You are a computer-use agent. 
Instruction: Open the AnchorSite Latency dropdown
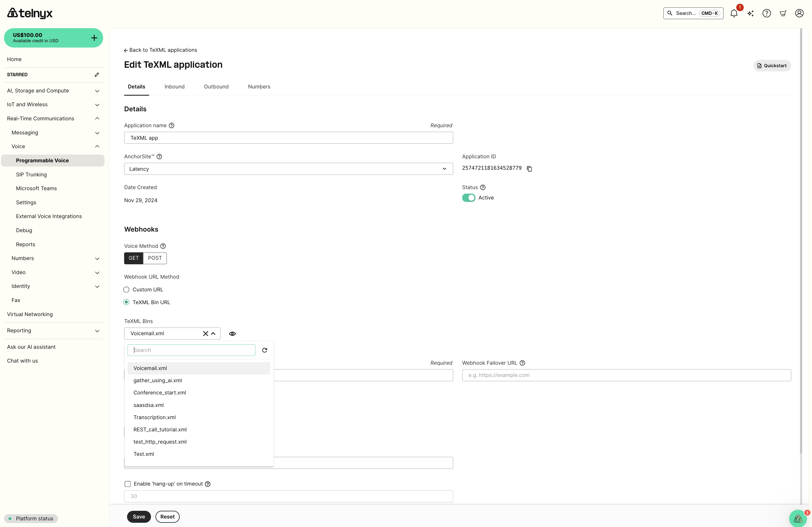pyautogui.click(x=445, y=169)
